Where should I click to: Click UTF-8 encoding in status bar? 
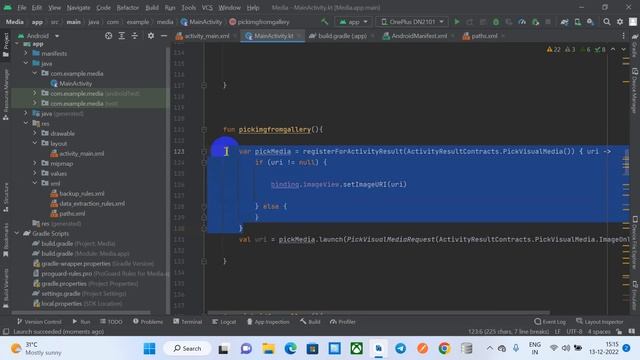coord(574,331)
